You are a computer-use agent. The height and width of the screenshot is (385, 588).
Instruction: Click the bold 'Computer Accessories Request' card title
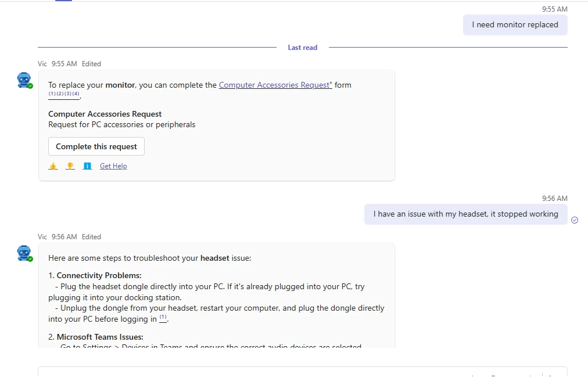point(105,114)
